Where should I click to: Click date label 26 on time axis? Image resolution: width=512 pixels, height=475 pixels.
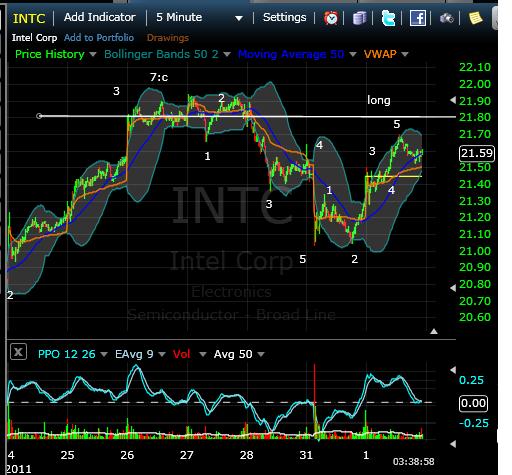tap(127, 455)
